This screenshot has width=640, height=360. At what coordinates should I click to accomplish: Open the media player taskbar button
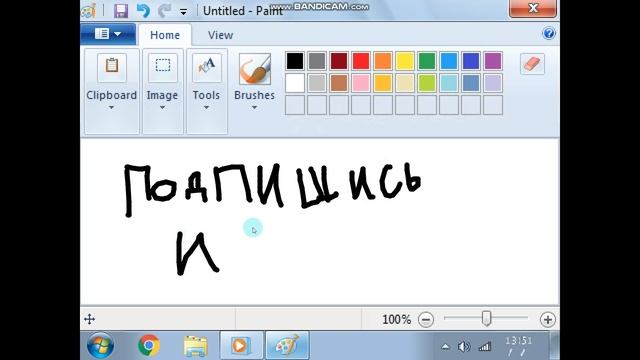click(242, 346)
